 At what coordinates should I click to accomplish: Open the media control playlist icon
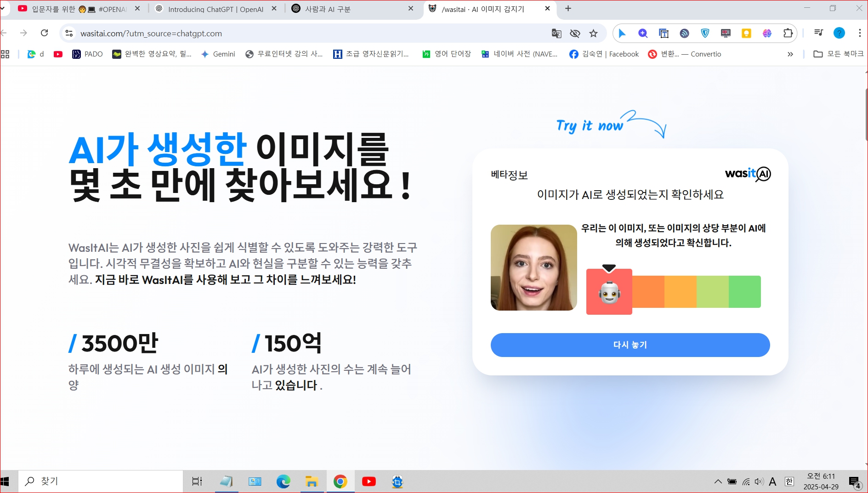click(x=818, y=33)
